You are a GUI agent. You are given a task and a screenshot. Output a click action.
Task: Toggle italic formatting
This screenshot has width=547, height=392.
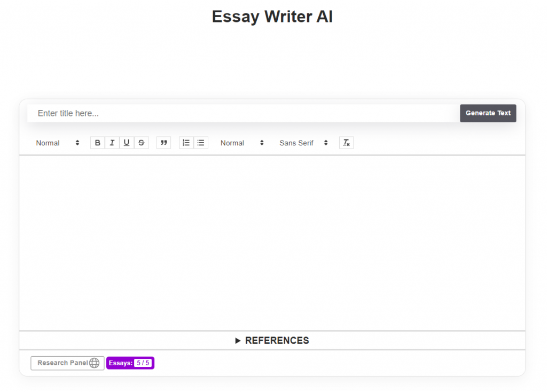[x=112, y=143]
